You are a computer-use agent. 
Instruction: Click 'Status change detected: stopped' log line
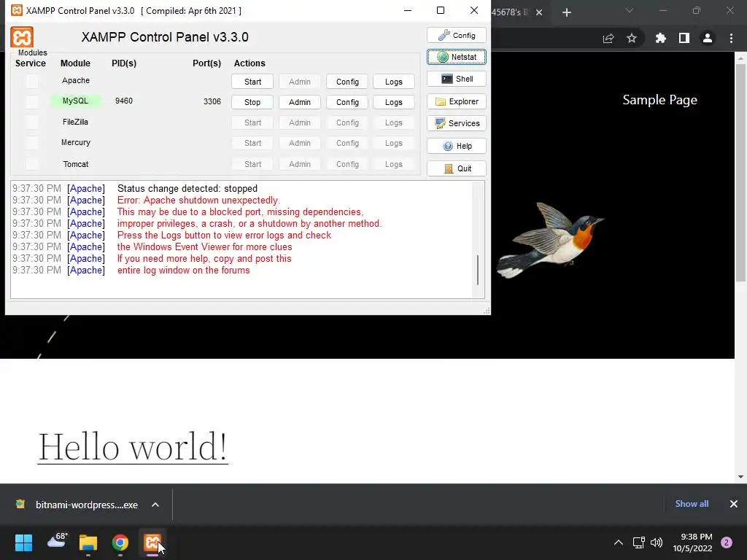pyautogui.click(x=187, y=189)
